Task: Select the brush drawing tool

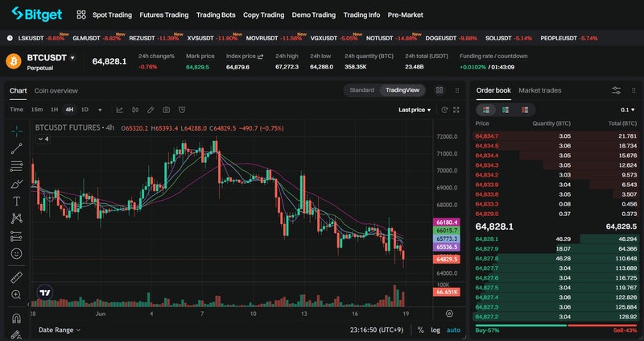Action: pos(16,184)
